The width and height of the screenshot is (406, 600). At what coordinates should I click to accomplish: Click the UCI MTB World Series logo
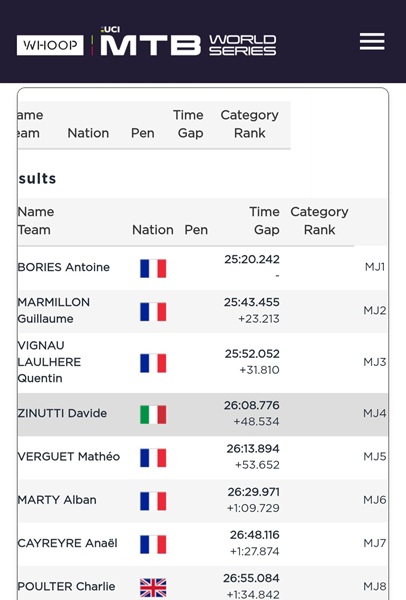tap(188, 41)
